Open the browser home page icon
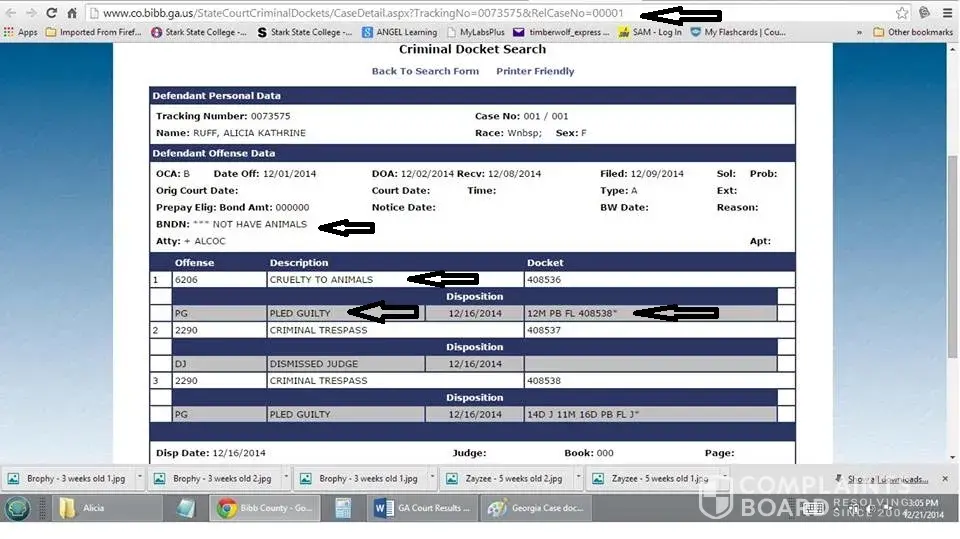Screen dimensions: 960x539 tap(72, 13)
